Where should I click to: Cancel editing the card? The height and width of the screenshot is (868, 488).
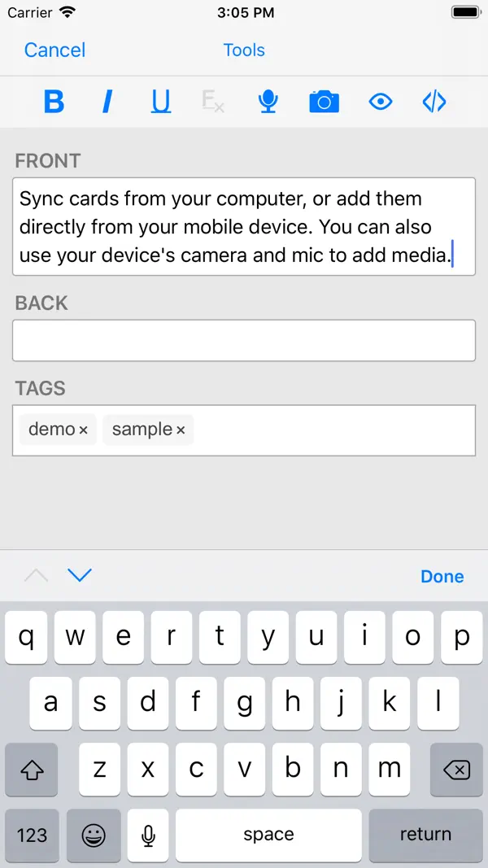tap(54, 50)
